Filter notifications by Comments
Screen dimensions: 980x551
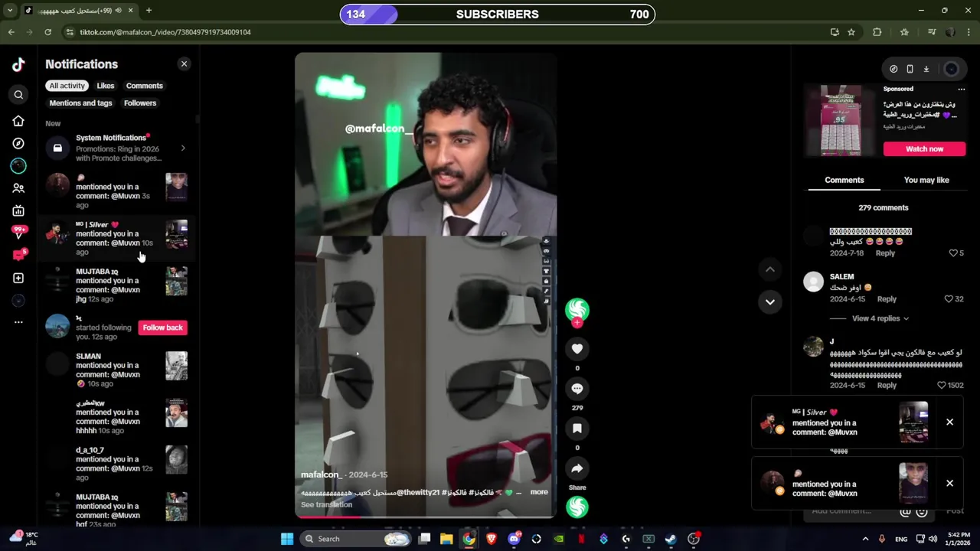click(x=145, y=86)
